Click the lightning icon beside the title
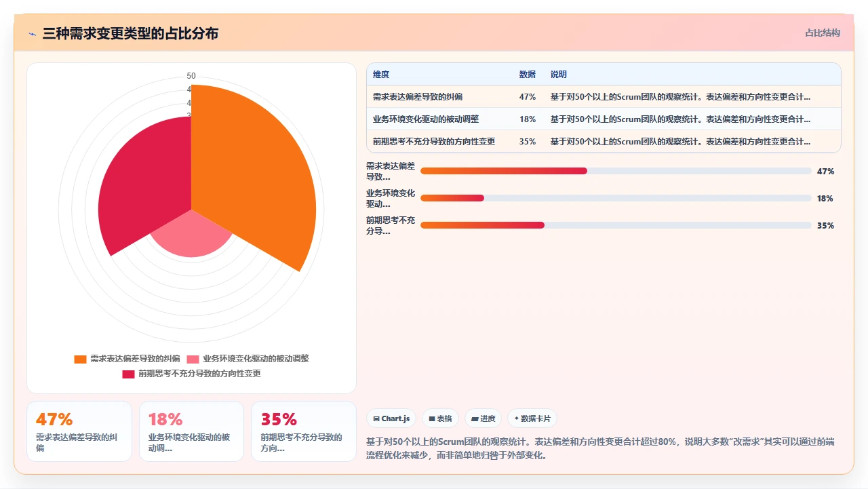868x489 pixels. pos(33,34)
